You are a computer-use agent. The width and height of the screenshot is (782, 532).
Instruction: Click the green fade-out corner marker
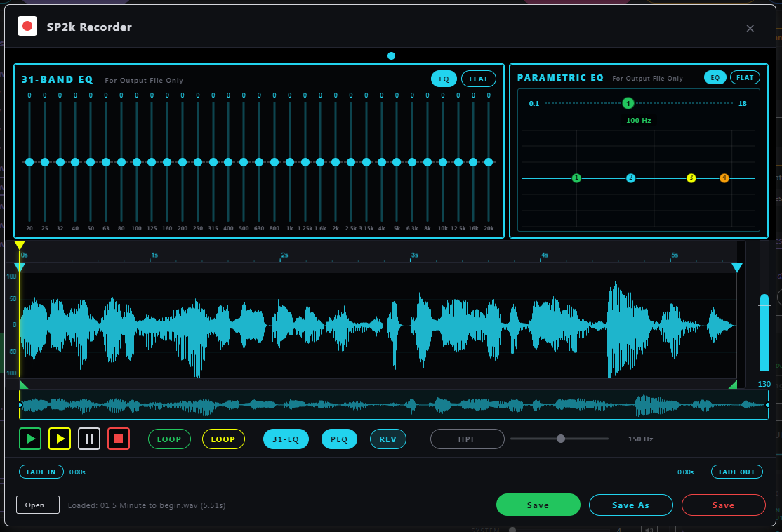click(x=733, y=385)
